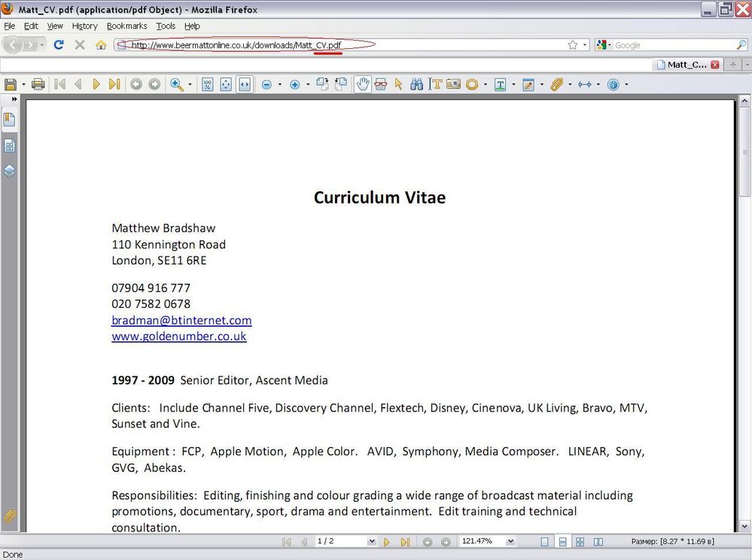Click the Save icon in PDF toolbar

(11, 84)
